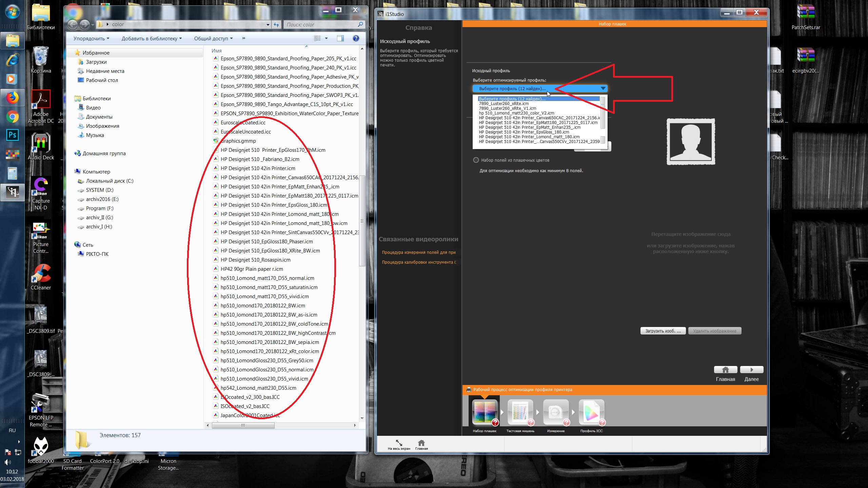Launch Chrome from the taskbar
Image resolution: width=868 pixels, height=488 pixels.
click(13, 117)
